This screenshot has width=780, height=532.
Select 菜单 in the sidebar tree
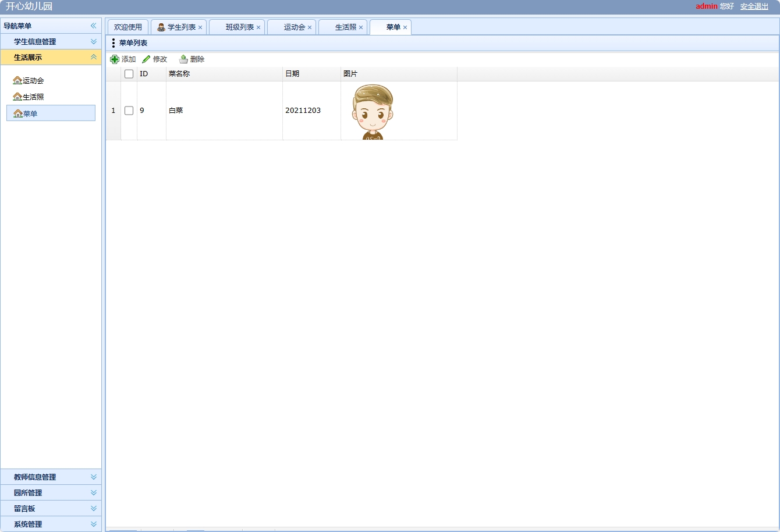(x=30, y=114)
